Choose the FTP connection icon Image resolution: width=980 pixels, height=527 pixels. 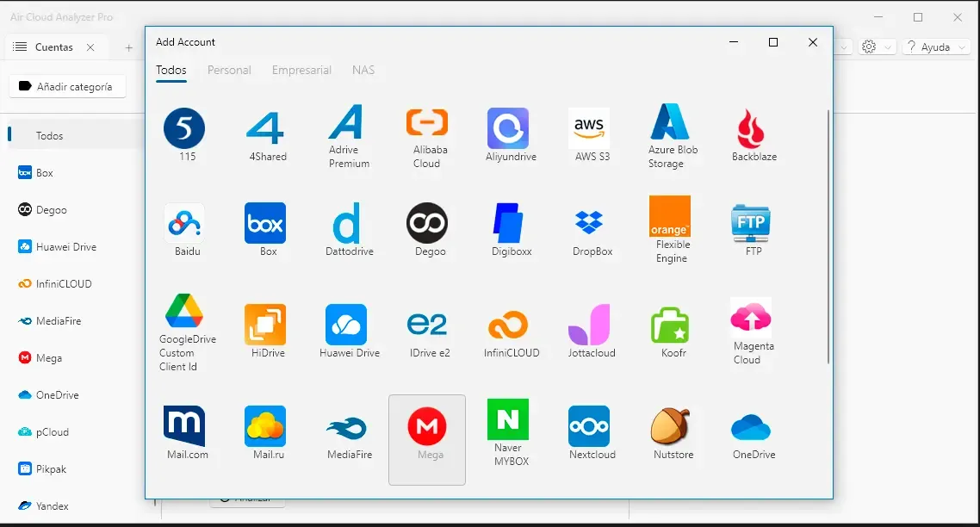(x=751, y=223)
